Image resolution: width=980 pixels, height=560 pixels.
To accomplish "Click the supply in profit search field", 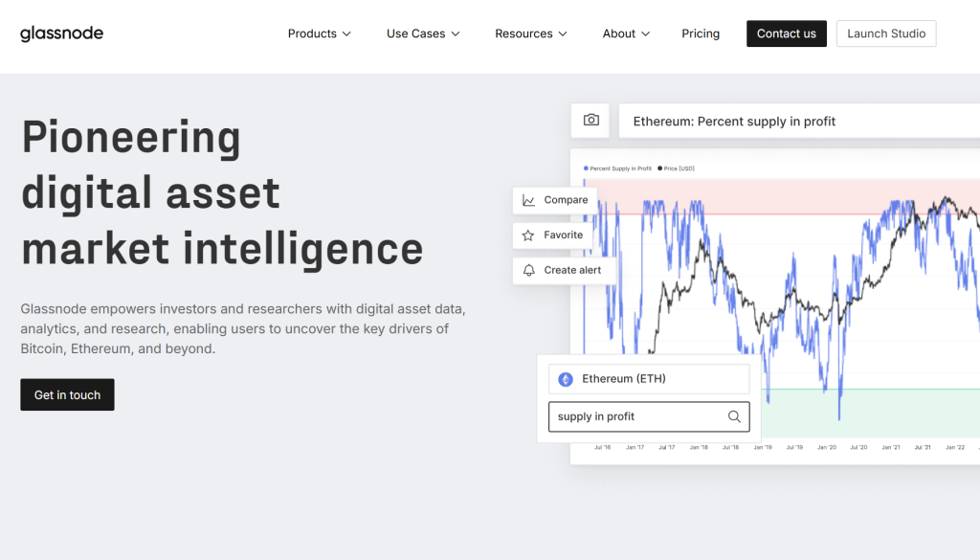I will pos(636,416).
